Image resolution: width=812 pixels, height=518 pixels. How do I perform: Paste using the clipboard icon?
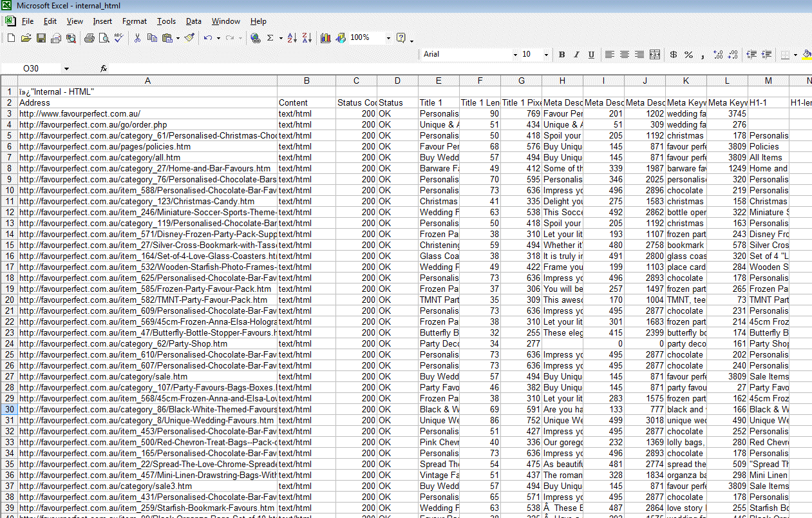pos(167,38)
